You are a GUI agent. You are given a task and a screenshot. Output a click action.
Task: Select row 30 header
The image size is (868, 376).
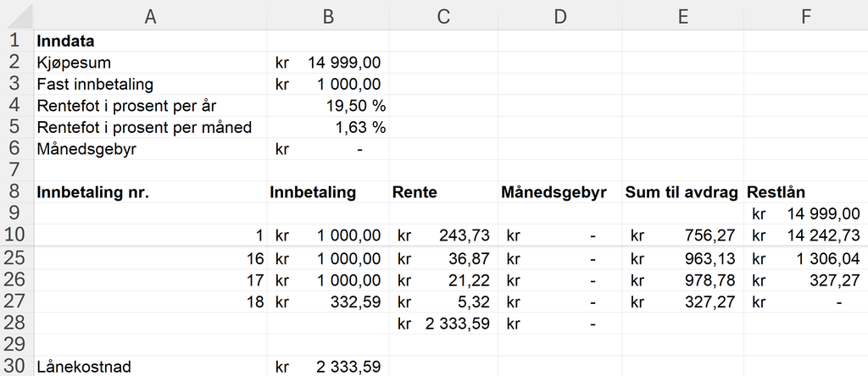(x=17, y=366)
